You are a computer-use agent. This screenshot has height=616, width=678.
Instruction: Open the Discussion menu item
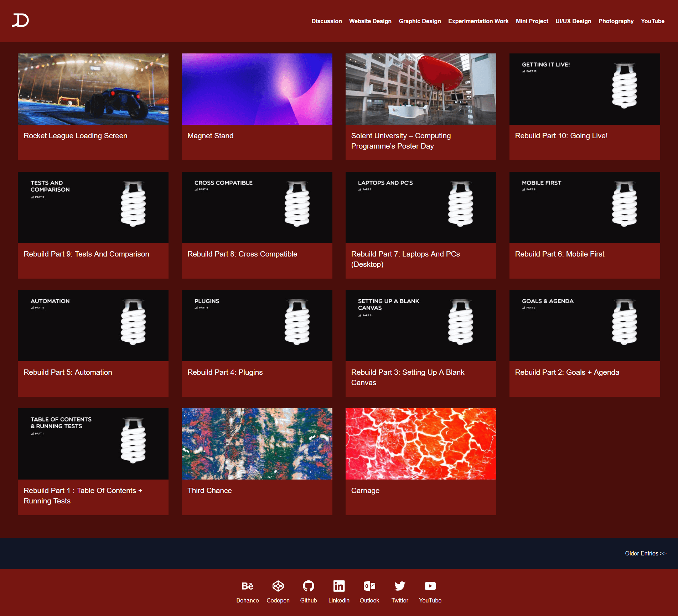(x=326, y=21)
